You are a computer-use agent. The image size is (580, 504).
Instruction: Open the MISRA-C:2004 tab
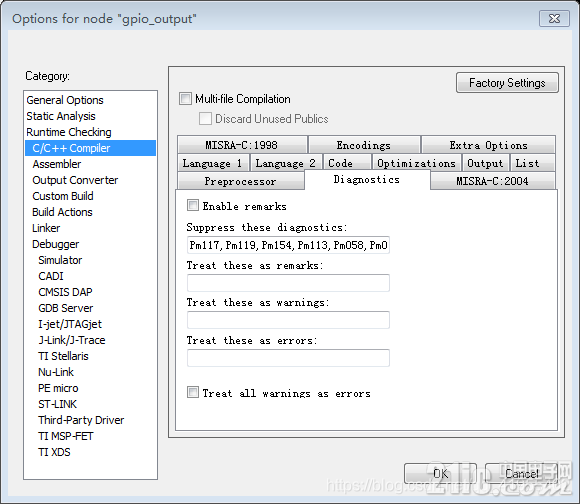coord(493,181)
